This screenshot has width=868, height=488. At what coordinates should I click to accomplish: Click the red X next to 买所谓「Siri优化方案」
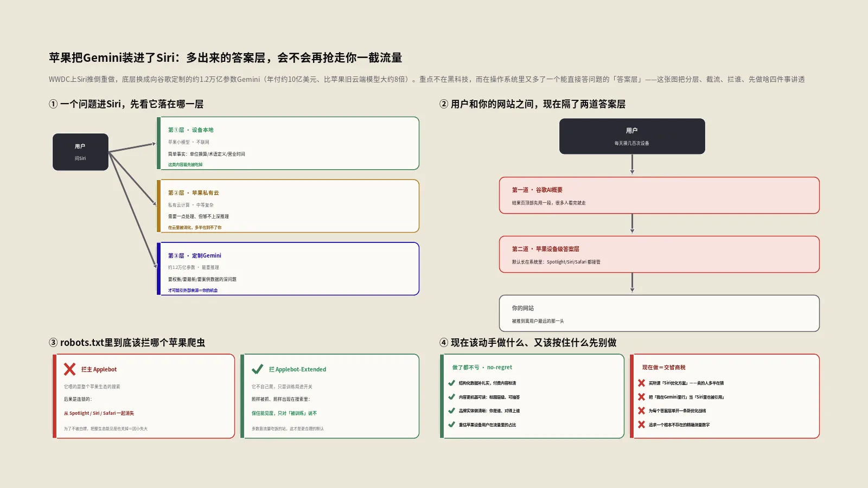pyautogui.click(x=641, y=383)
